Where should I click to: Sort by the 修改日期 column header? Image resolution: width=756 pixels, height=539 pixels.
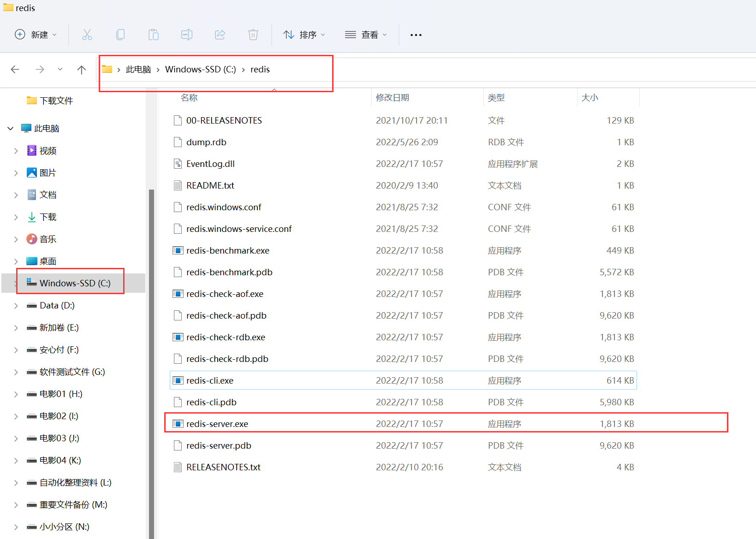point(393,98)
